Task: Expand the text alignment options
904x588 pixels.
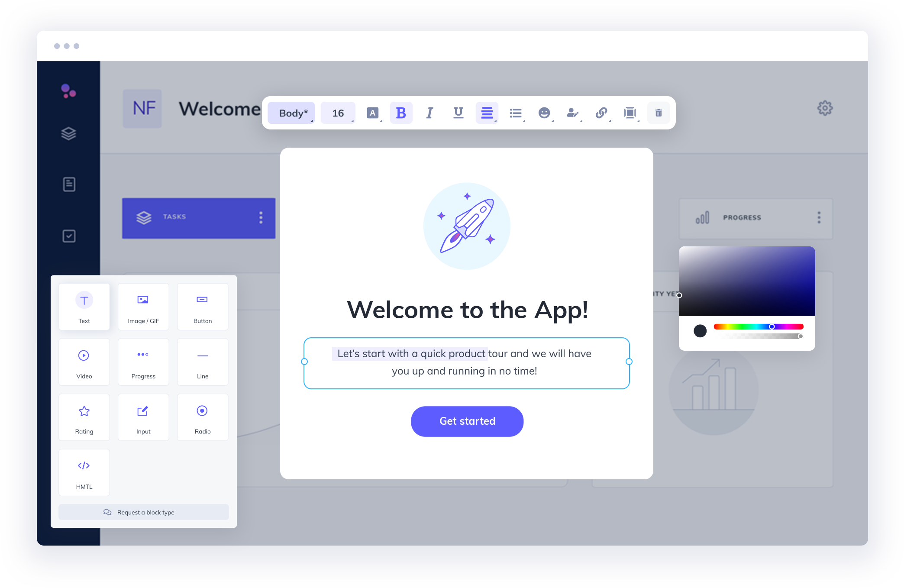Action: [487, 113]
